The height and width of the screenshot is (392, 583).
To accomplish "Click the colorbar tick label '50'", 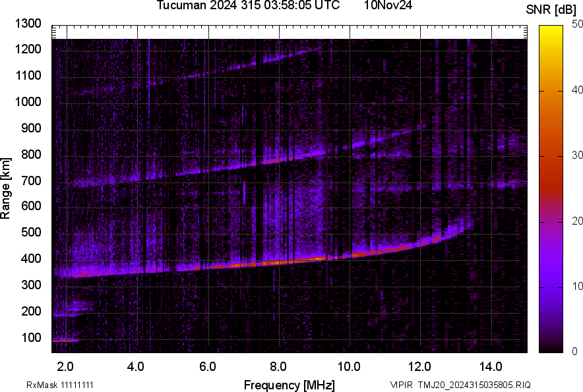I will click(x=577, y=24).
